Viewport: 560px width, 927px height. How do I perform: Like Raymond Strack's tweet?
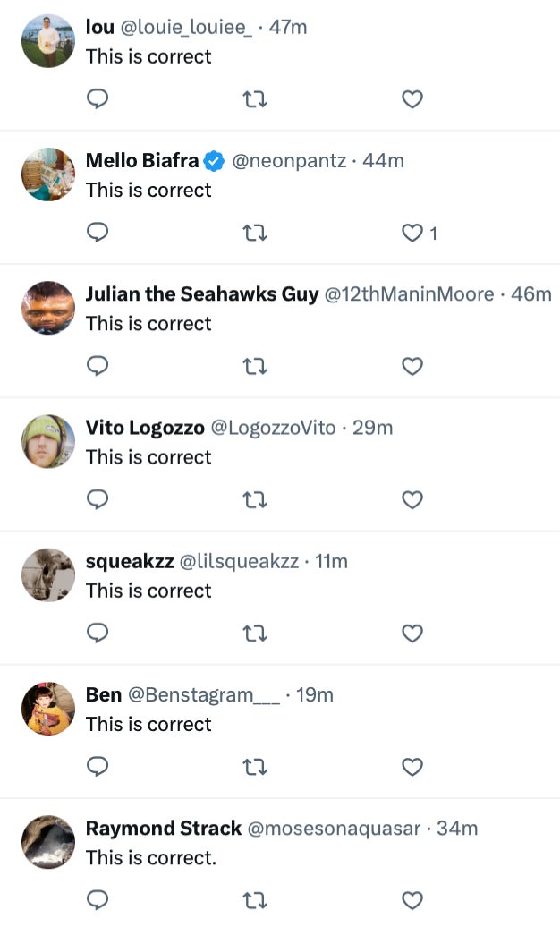pos(412,900)
